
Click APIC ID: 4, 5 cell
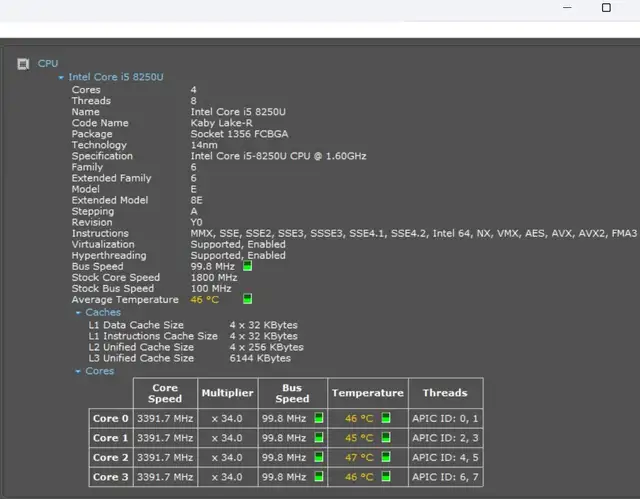[x=445, y=457]
